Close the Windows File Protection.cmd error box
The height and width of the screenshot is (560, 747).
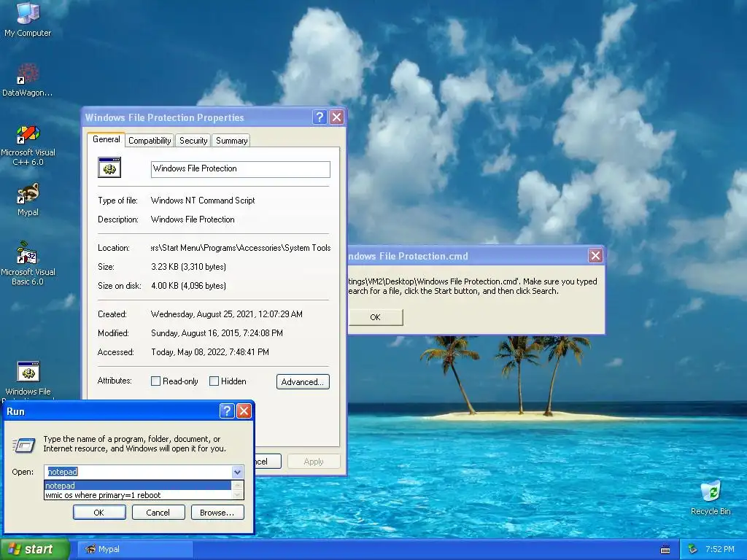pyautogui.click(x=595, y=256)
